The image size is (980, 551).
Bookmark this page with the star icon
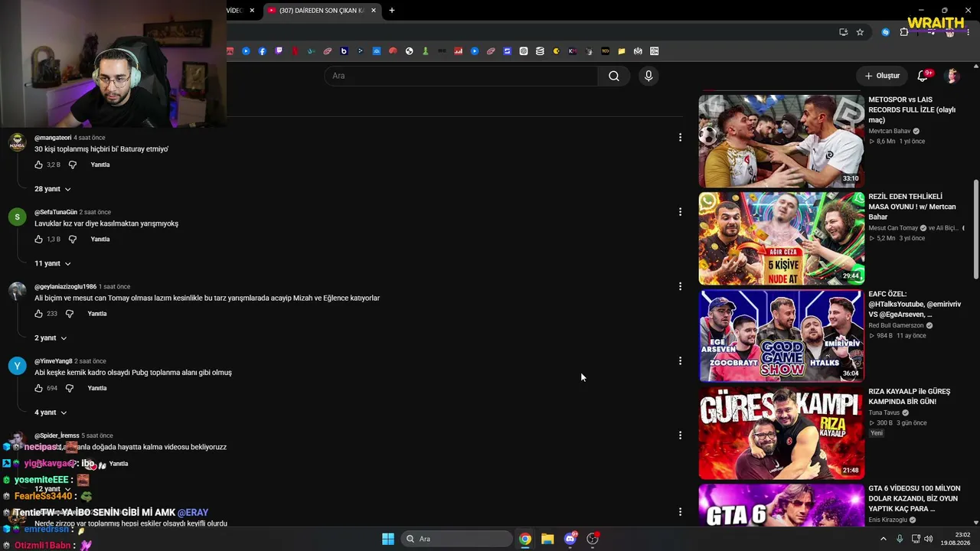(x=860, y=32)
